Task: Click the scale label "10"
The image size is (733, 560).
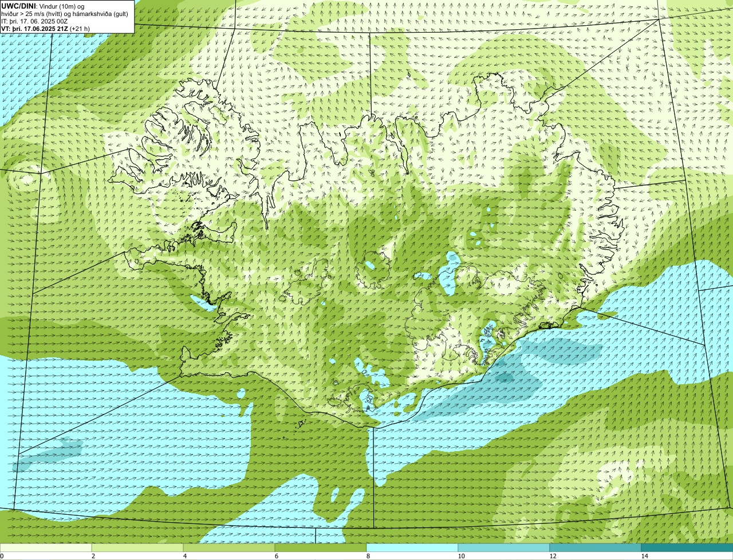Action: click(461, 556)
